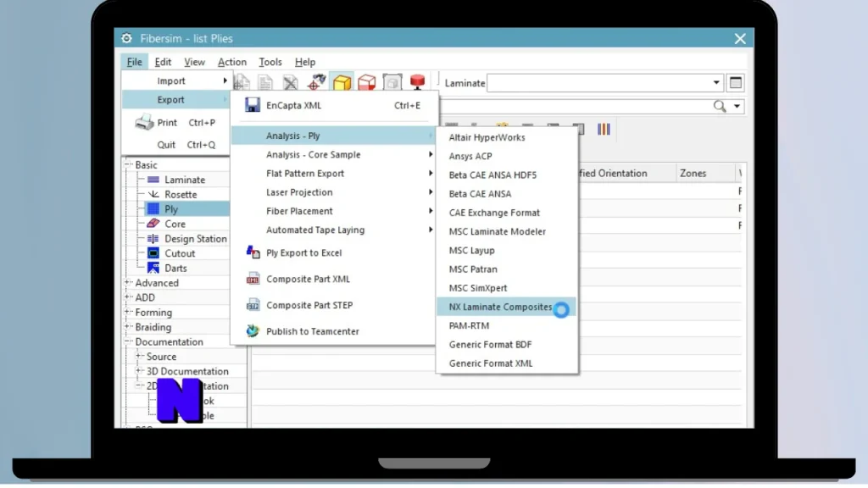
Task: Open the View menu
Action: pos(194,62)
